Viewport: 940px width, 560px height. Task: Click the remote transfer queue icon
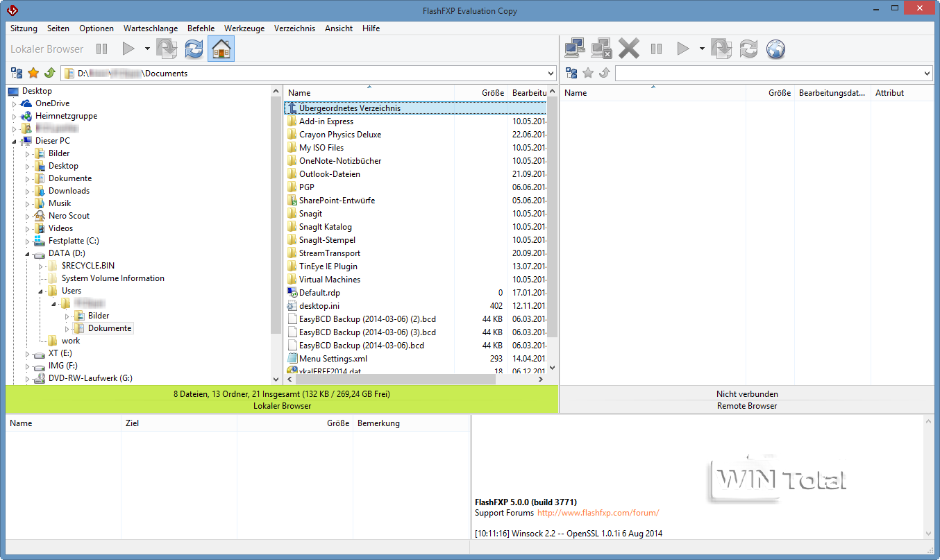click(721, 49)
